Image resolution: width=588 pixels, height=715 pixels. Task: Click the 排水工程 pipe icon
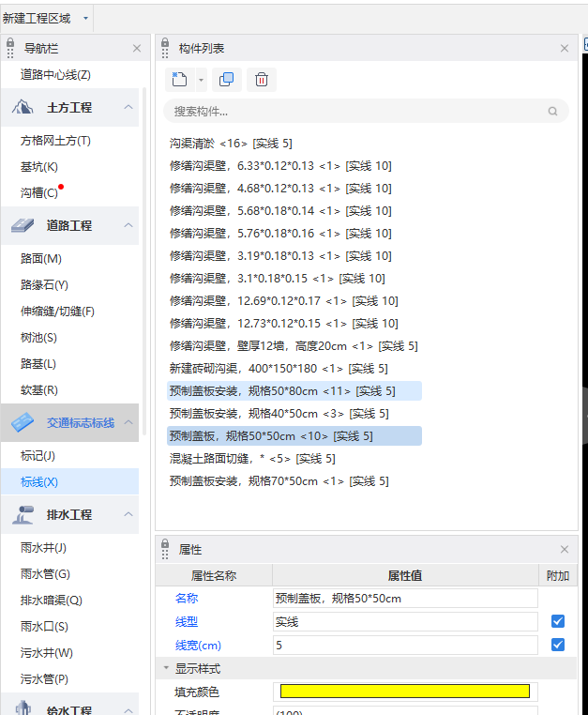23,515
